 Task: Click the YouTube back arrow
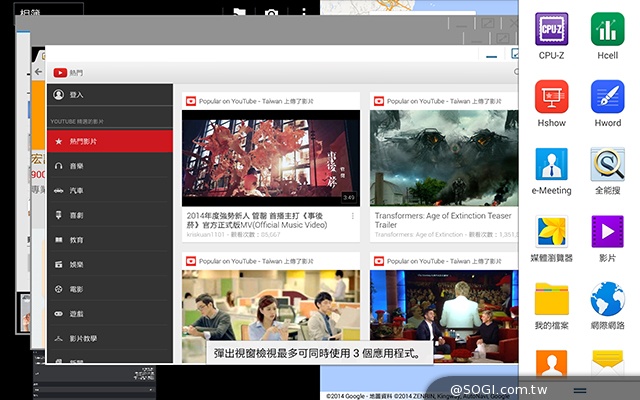(x=40, y=73)
